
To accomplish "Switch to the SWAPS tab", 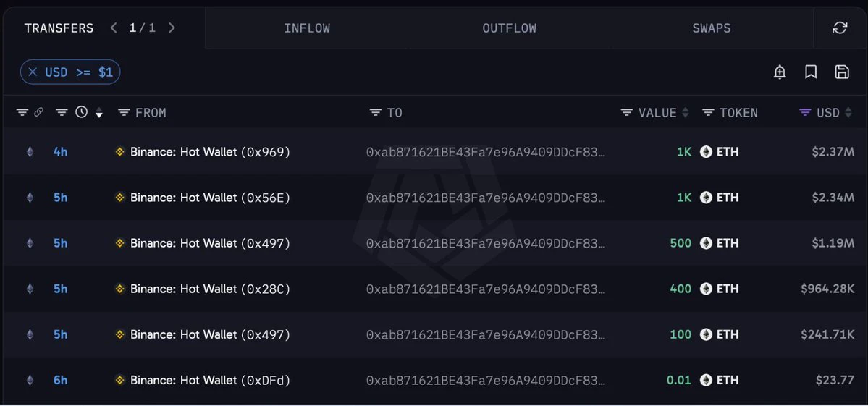I will [x=712, y=28].
